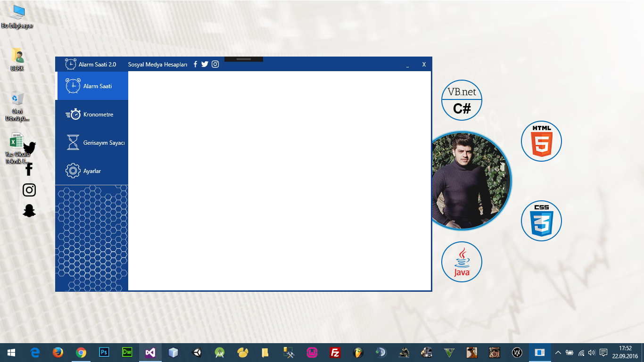Minimize the Alarm Saati window
This screenshot has width=644, height=362.
pos(408,65)
